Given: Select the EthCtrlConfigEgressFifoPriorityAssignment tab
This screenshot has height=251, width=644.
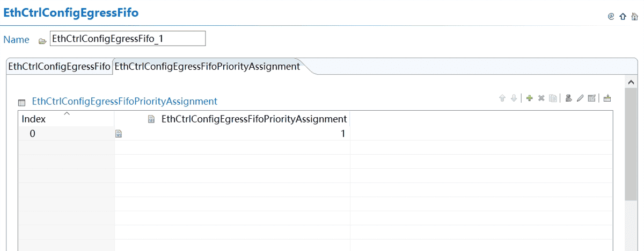Looking at the screenshot, I should pyautogui.click(x=207, y=67).
